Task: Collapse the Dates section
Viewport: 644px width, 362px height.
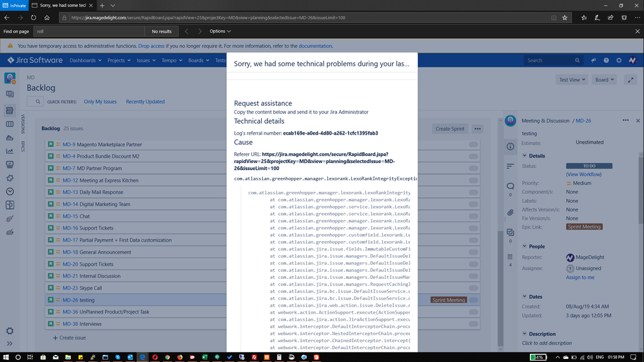Action: point(525,296)
